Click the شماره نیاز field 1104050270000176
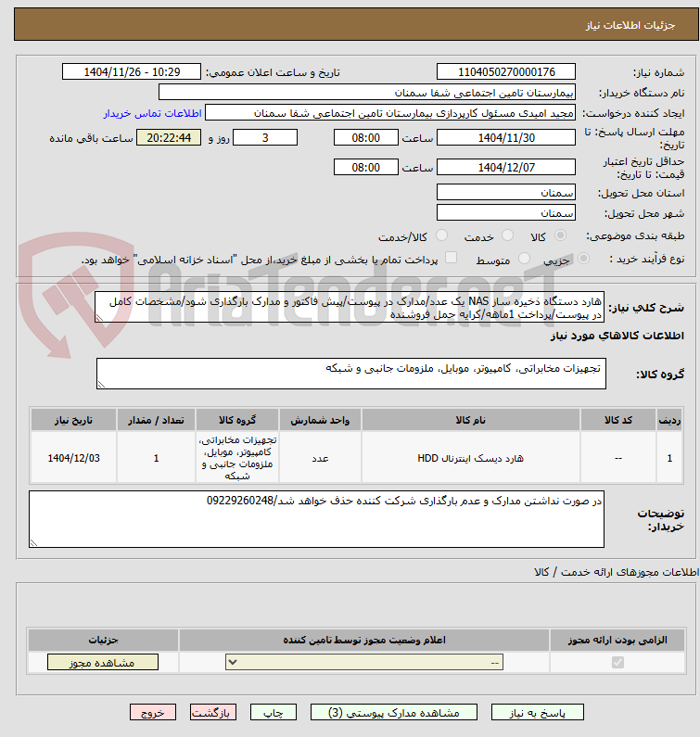The image size is (700, 737). point(506,72)
